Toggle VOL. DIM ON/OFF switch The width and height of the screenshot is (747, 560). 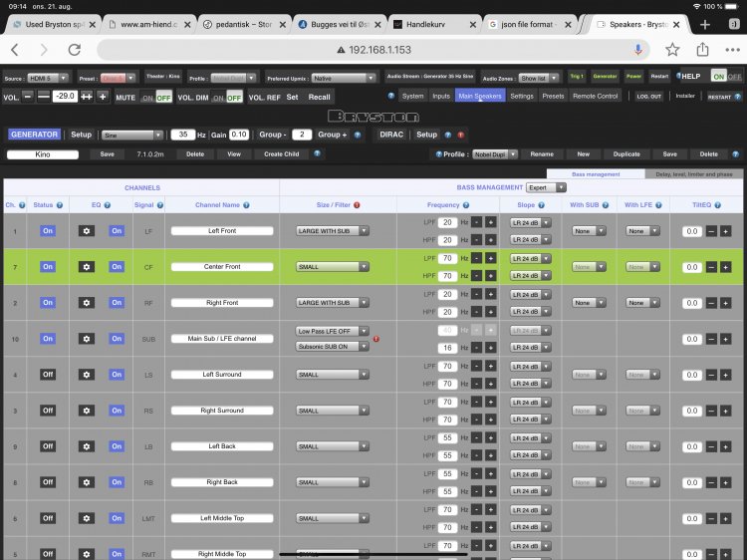(227, 98)
